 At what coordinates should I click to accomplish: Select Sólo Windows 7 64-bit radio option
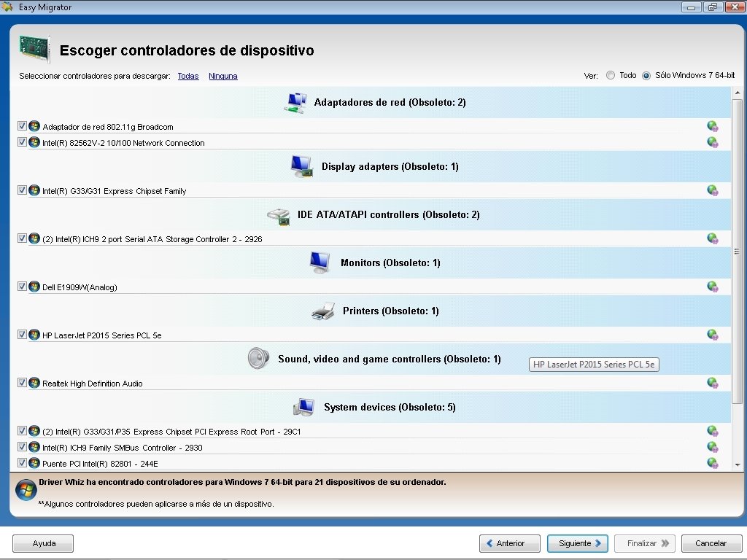(646, 75)
